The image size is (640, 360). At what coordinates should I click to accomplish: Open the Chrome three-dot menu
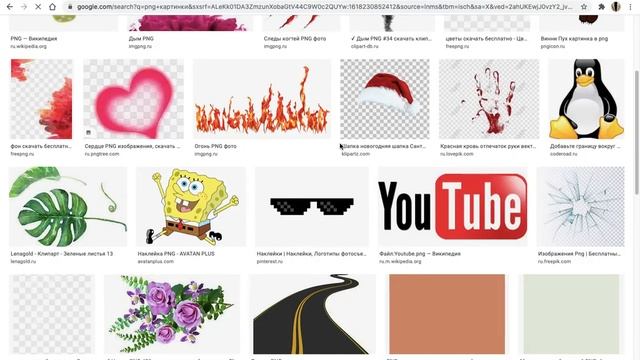point(630,7)
